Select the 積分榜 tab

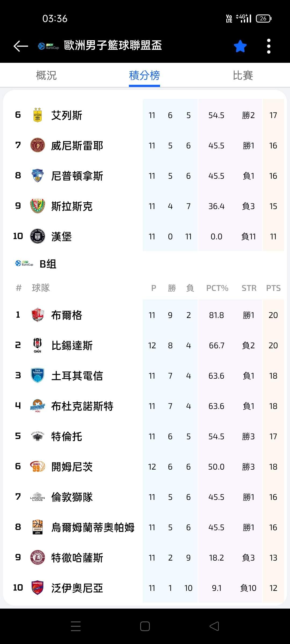144,75
